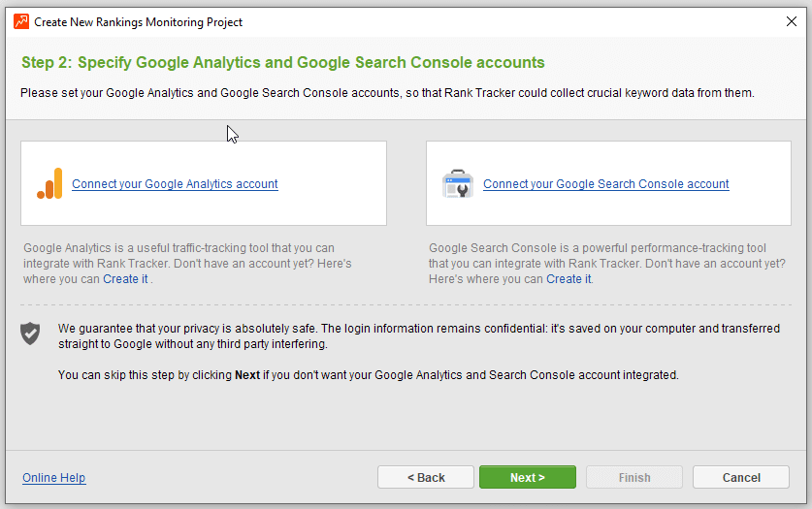The height and width of the screenshot is (509, 812).
Task: Click the Rank Tracker app icon in title bar
Action: [20, 21]
